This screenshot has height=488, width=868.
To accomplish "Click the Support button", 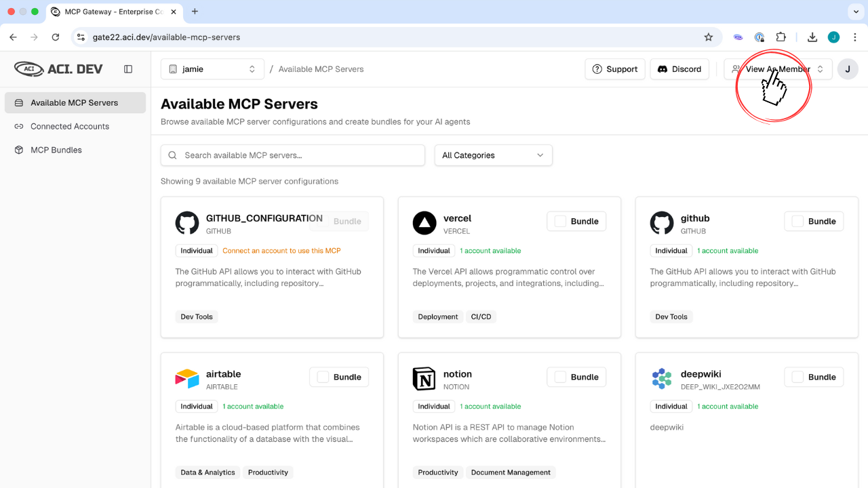I will click(x=615, y=69).
